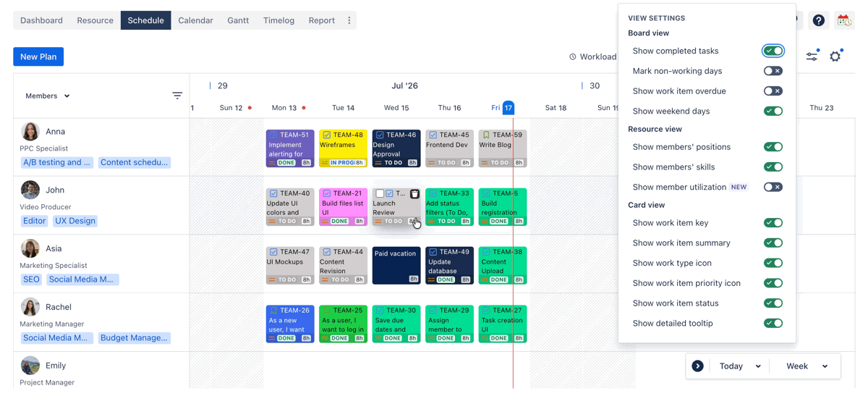
Task: Click the filter icon beside Members
Action: click(177, 96)
